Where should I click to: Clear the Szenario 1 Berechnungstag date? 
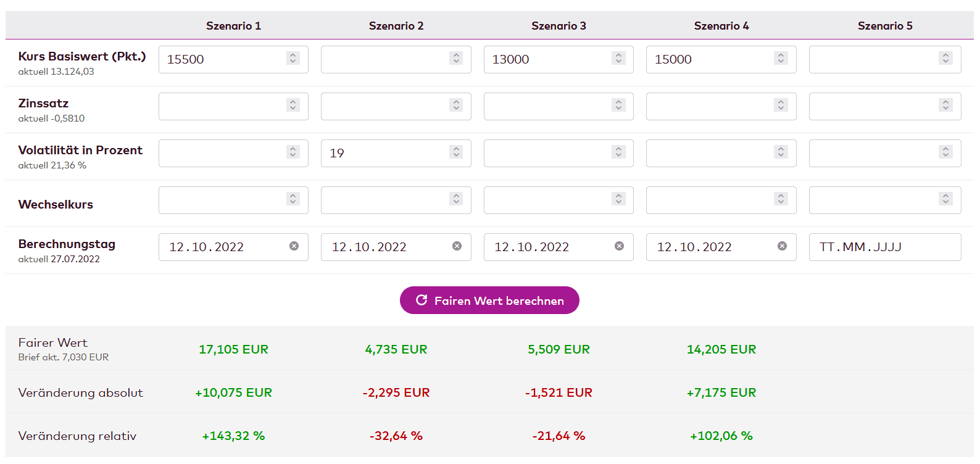click(294, 246)
